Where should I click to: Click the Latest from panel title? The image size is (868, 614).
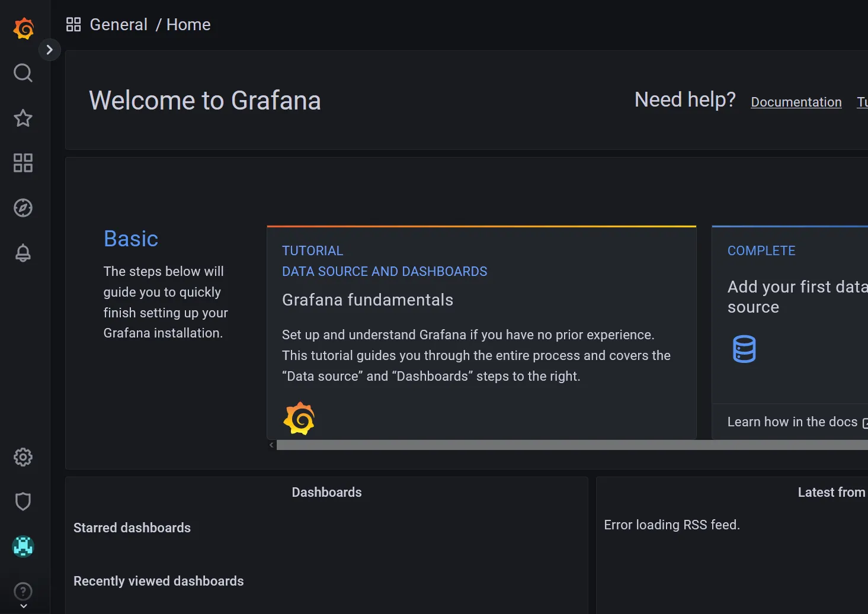[831, 492]
